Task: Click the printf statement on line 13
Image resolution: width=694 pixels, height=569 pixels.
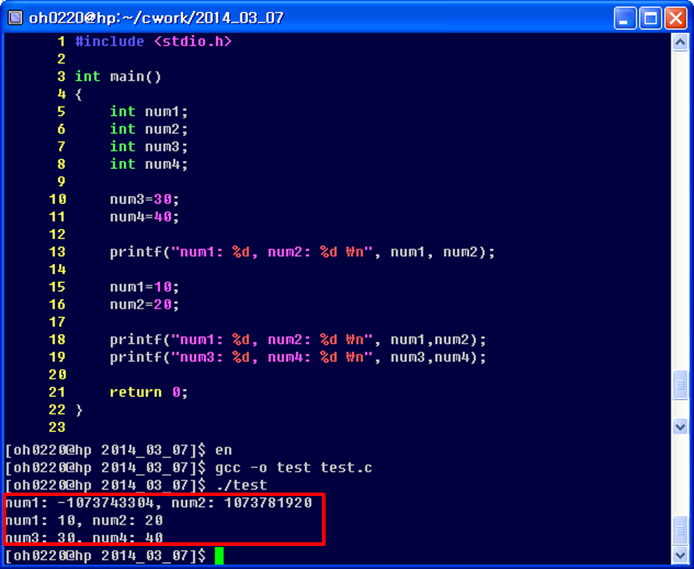Action: point(302,252)
